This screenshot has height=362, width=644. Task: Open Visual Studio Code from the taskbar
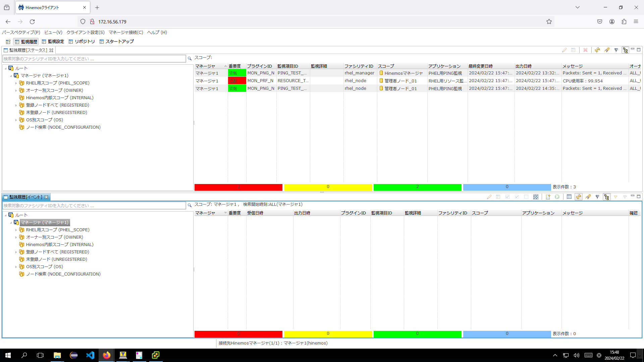click(90, 355)
